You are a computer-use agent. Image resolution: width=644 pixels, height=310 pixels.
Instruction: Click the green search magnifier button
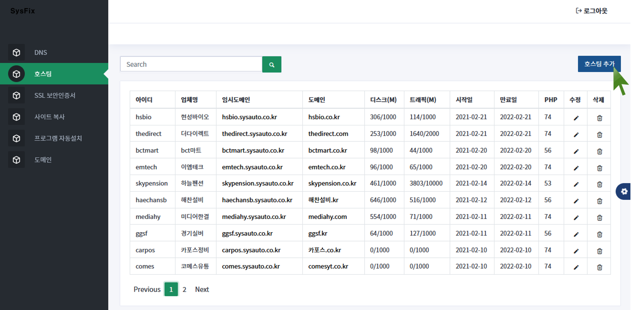tap(271, 65)
